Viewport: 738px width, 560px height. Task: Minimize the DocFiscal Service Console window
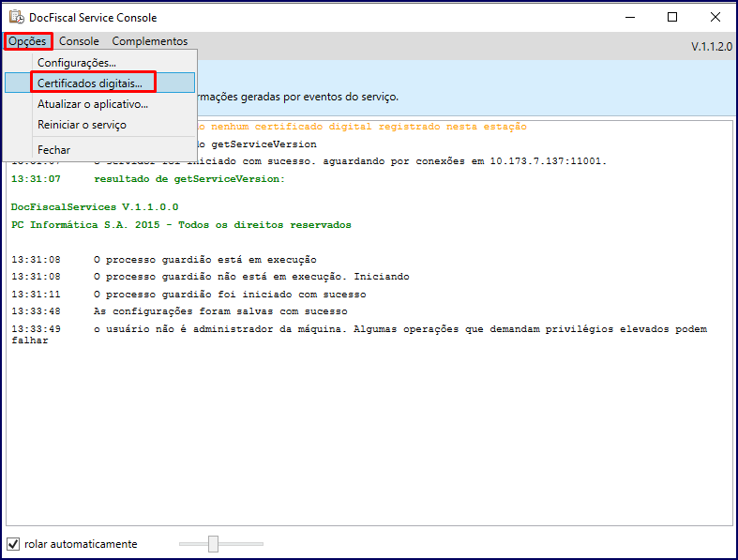pos(630,18)
